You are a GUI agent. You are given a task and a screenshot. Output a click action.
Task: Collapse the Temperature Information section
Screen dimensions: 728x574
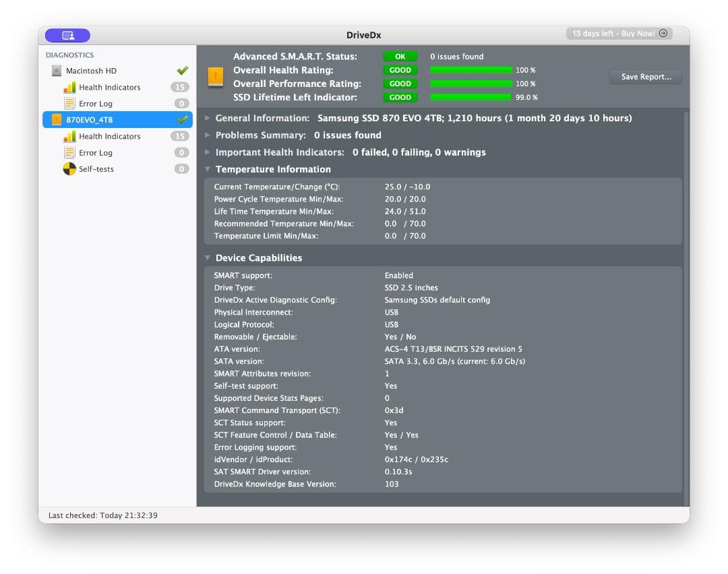click(208, 170)
